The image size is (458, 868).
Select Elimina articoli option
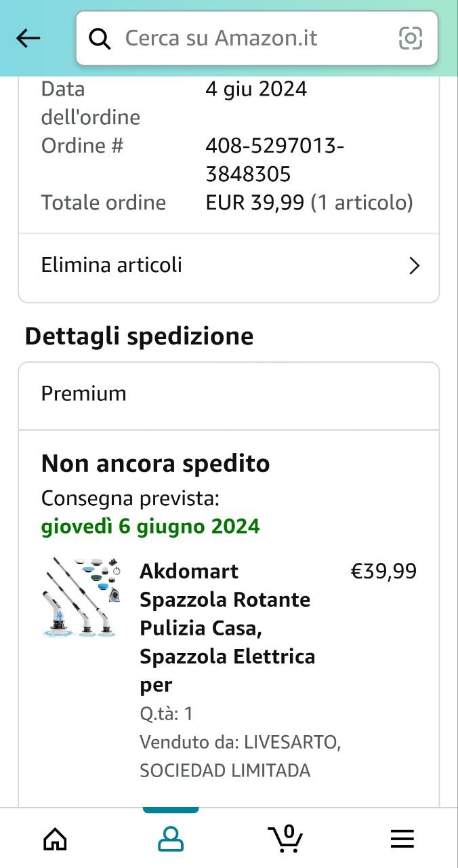112,265
